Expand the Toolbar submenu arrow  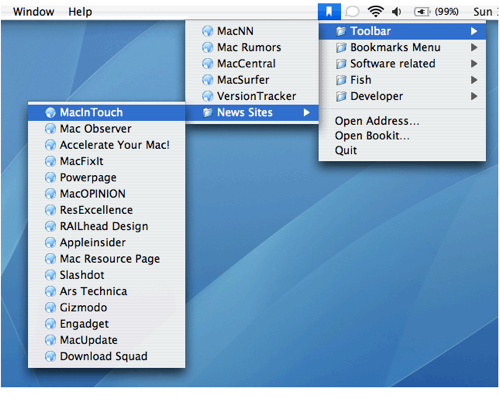[474, 31]
